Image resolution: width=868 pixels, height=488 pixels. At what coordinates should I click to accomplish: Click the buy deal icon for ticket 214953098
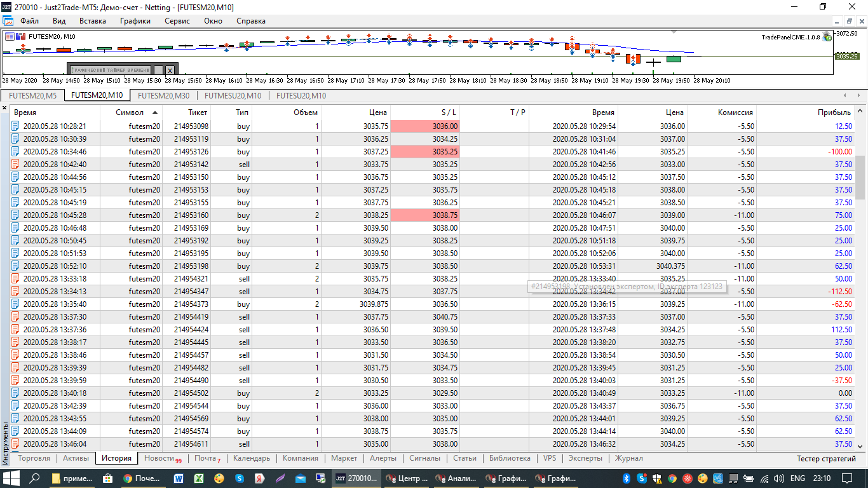point(15,126)
